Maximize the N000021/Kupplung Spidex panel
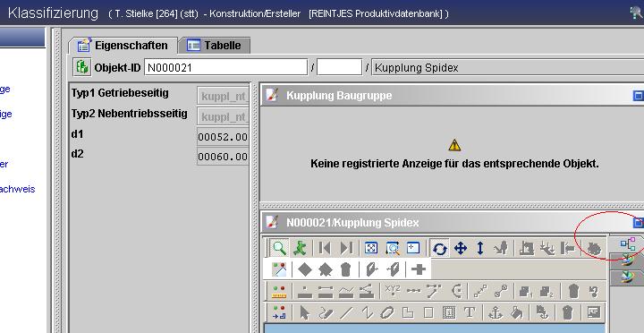The width and height of the screenshot is (644, 333). tap(638, 223)
